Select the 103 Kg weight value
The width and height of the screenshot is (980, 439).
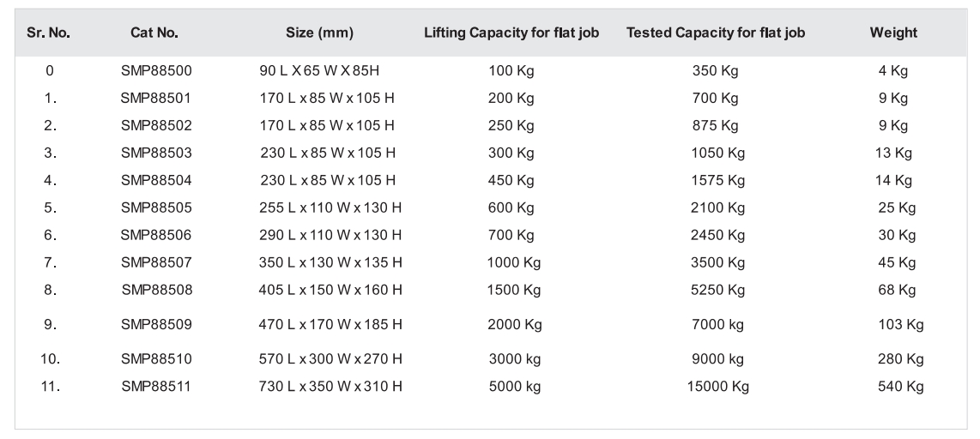(900, 324)
